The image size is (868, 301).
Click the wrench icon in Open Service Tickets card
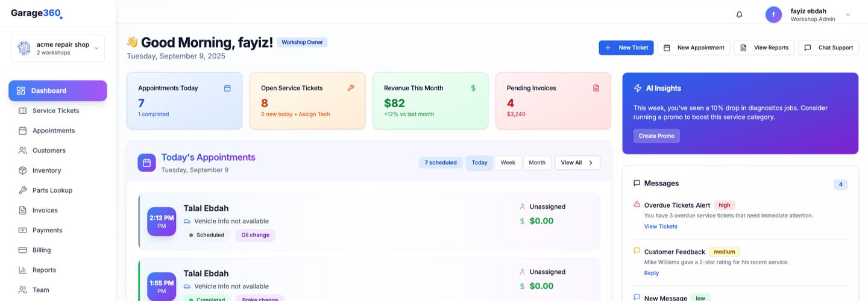[351, 88]
